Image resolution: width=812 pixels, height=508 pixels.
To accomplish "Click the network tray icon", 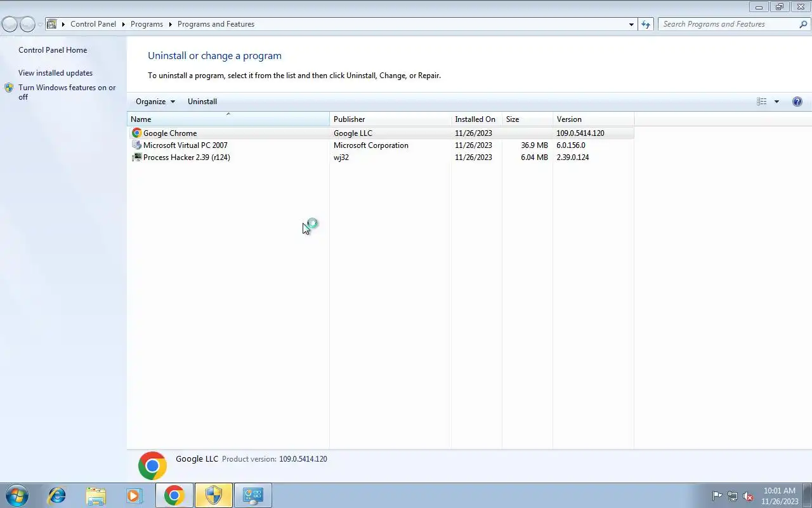I will point(733,496).
